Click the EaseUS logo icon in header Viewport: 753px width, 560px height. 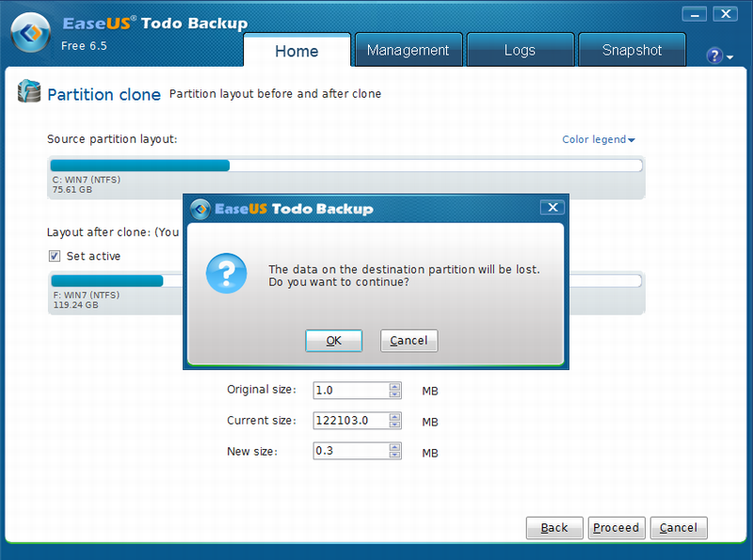(x=31, y=33)
